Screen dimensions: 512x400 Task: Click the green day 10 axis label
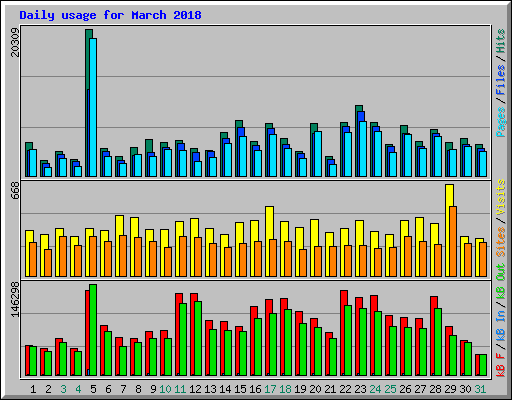coord(165,389)
